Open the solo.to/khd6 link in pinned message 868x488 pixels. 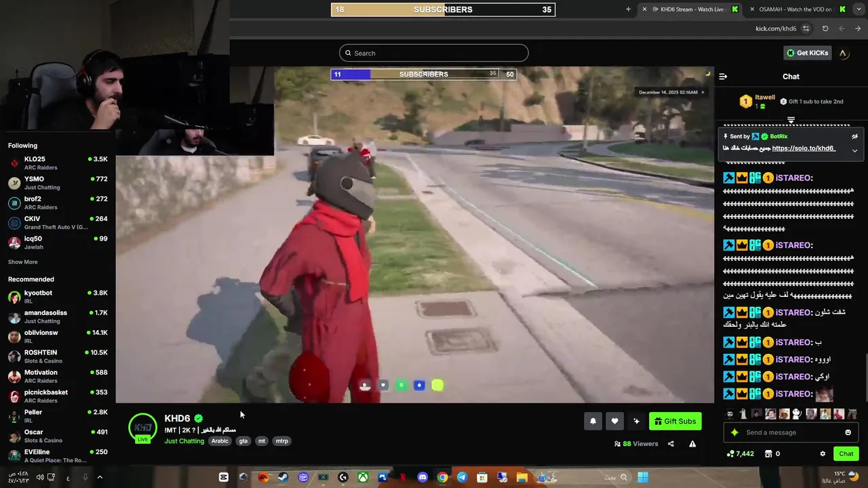click(x=804, y=148)
